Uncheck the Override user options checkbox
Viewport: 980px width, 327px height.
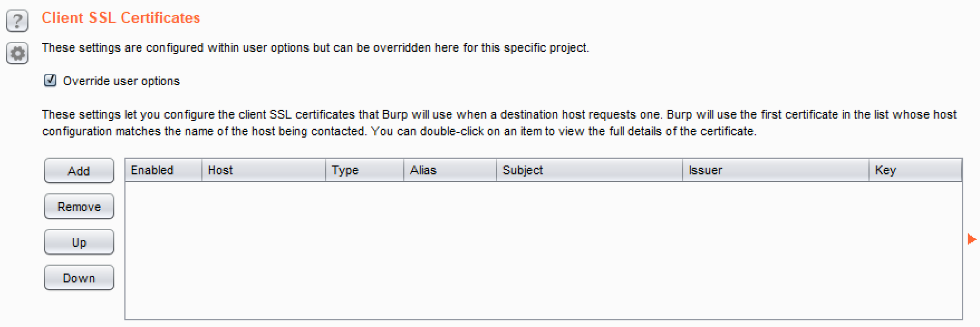50,81
